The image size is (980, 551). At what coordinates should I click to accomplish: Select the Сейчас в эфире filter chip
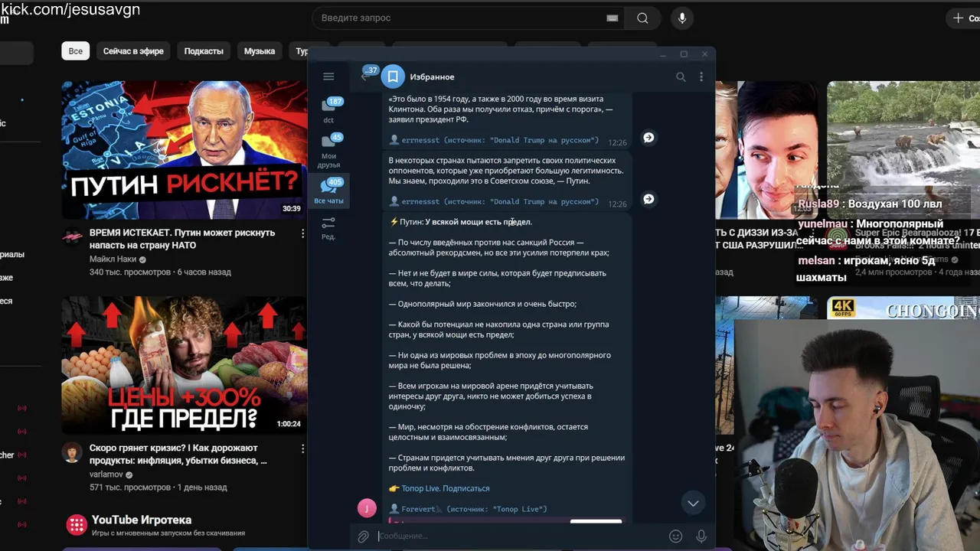133,51
